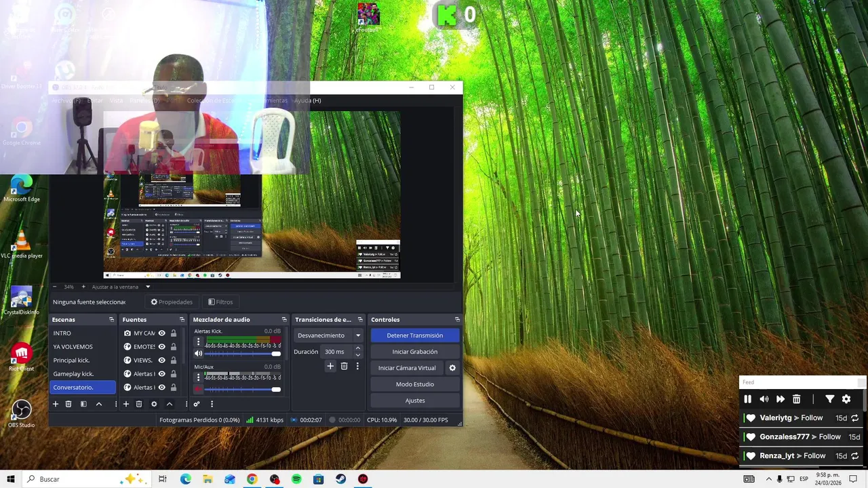Decrease transition duration with down stepper
The height and width of the screenshot is (488, 868).
pyautogui.click(x=358, y=355)
